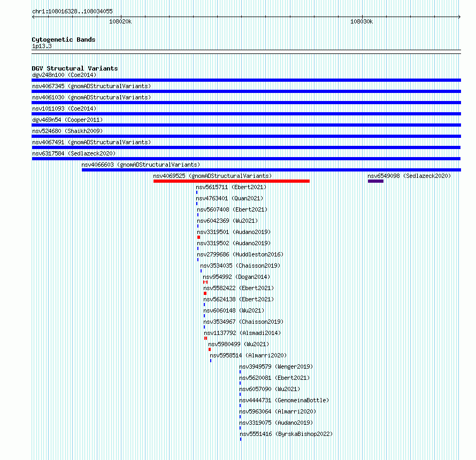Click nsv5963064 (Almarri2020) variant
This screenshot has width=476, height=460.
278,411
